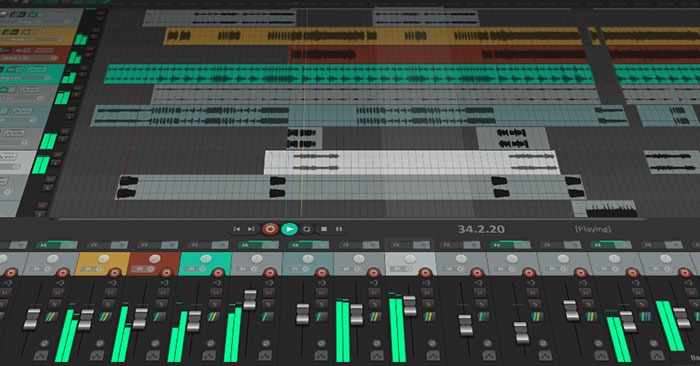Invert phase on the white mixer strip
The image size is (700, 366).
pyautogui.click(x=432, y=344)
